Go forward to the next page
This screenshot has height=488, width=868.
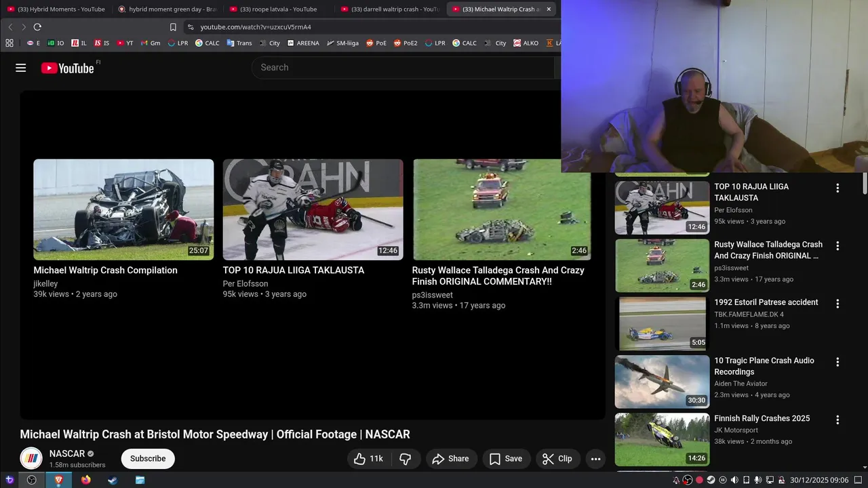23,27
